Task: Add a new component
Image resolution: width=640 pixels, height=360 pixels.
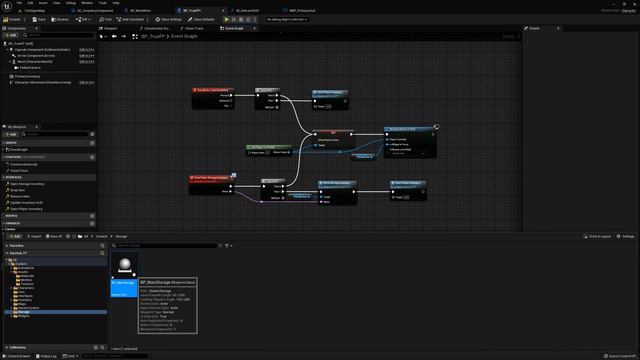Action: coord(11,36)
